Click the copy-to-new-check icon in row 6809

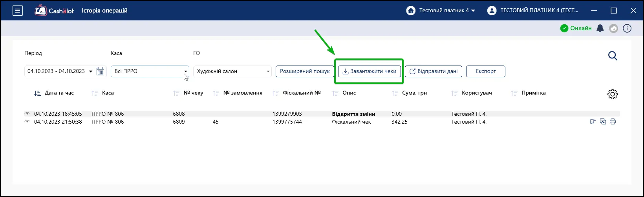coord(603,122)
